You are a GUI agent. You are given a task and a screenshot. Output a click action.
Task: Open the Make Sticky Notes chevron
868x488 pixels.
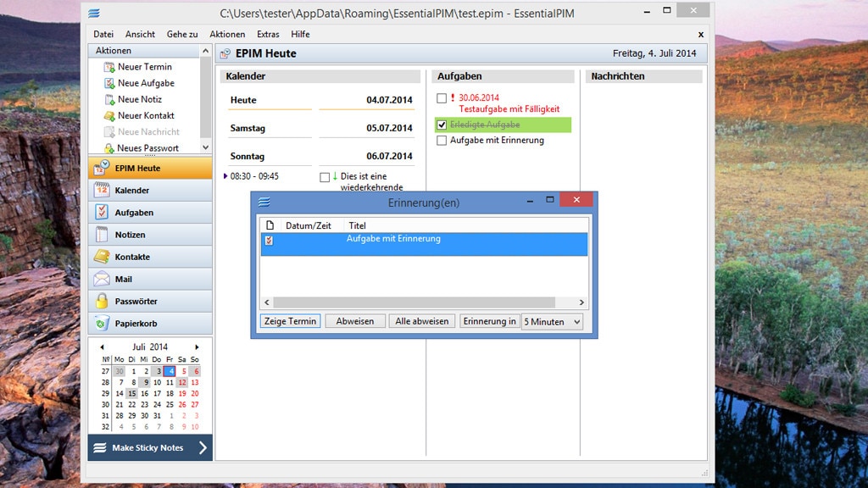tap(203, 447)
